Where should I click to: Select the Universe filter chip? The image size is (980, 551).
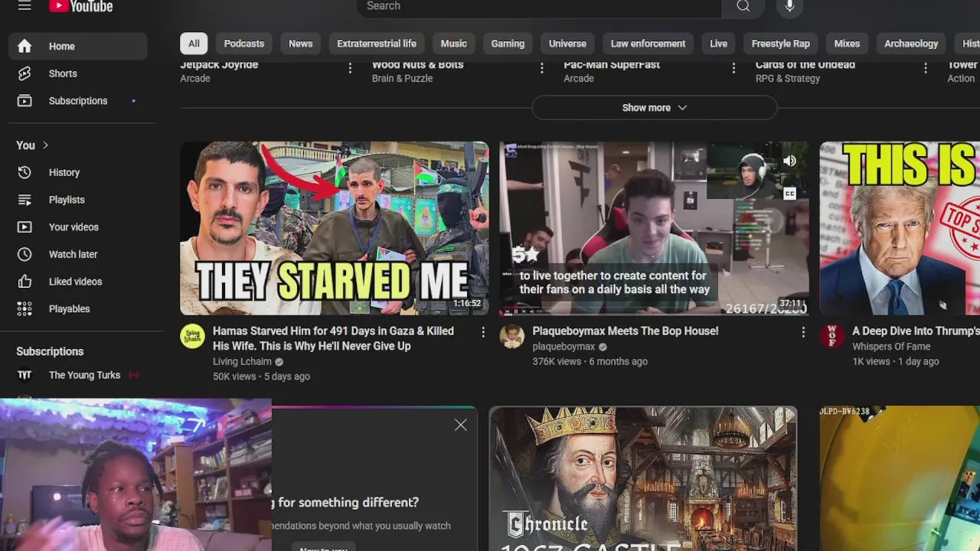coord(567,44)
